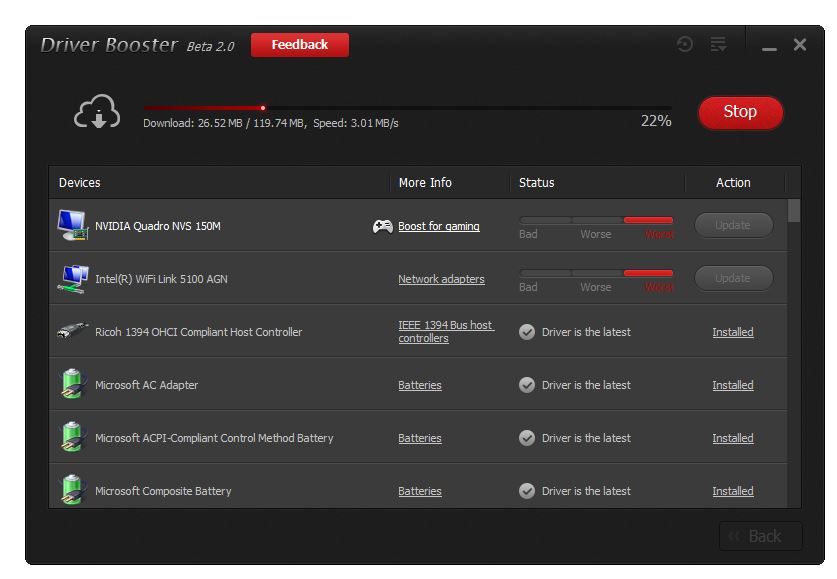The width and height of the screenshot is (837, 579).
Task: Click Installed link for Ricoh 1394 controller
Action: (x=733, y=332)
